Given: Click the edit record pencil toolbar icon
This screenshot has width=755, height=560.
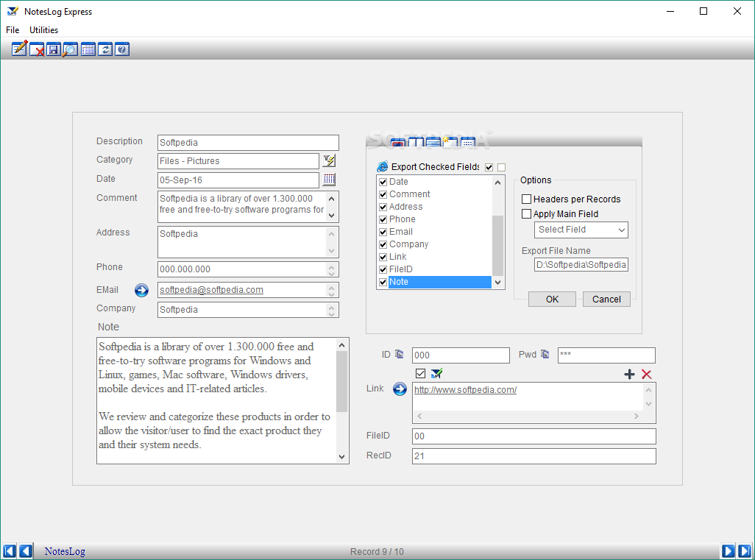Looking at the screenshot, I should (x=19, y=49).
